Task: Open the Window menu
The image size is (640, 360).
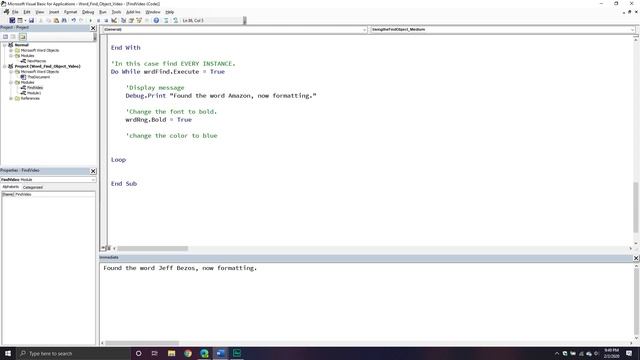Action: coord(153,12)
